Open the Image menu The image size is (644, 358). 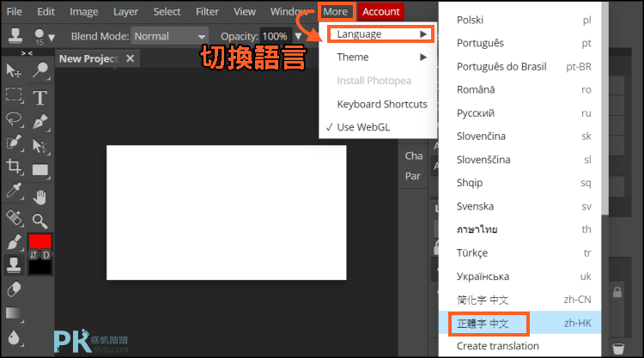coord(84,11)
